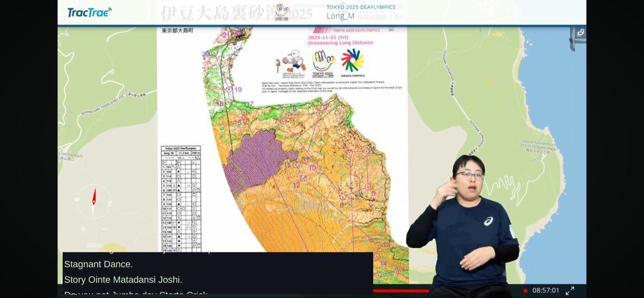Screen dimensions: 644x298
Task: Click the control descriptions table on the map
Action: [x=180, y=198]
